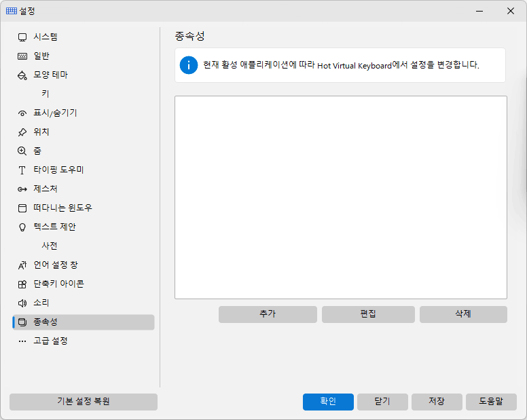Open help with 도움말 button

[x=491, y=402]
